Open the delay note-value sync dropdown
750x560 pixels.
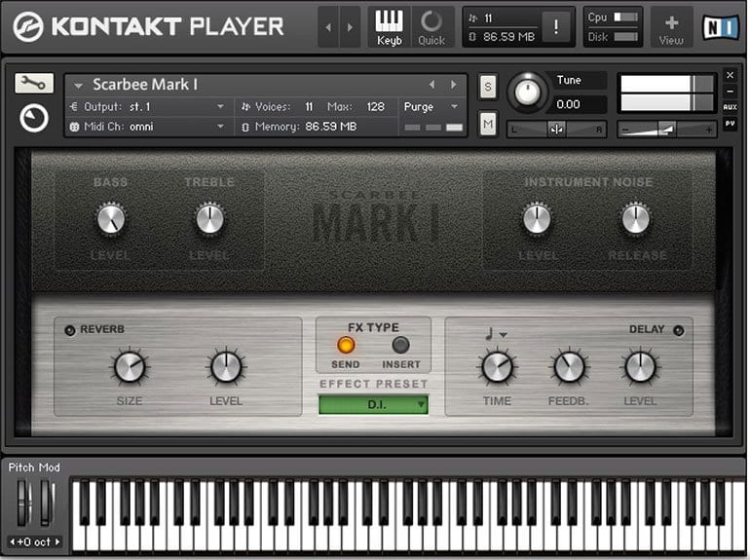(x=496, y=334)
